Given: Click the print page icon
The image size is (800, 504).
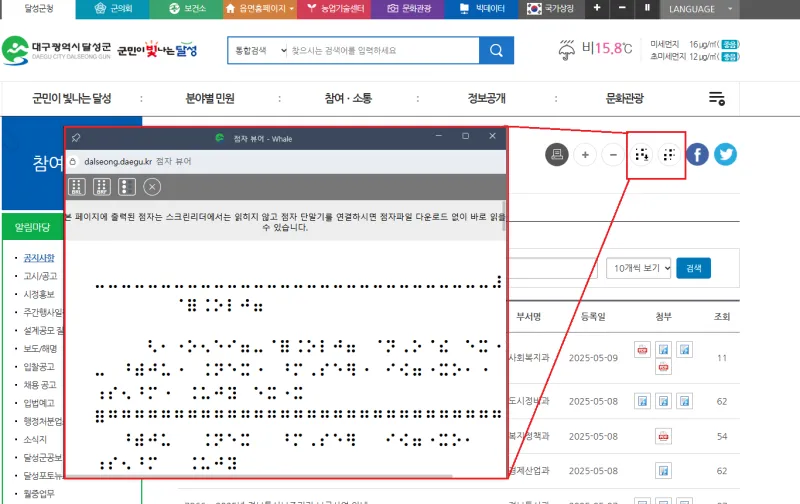Looking at the screenshot, I should [557, 154].
